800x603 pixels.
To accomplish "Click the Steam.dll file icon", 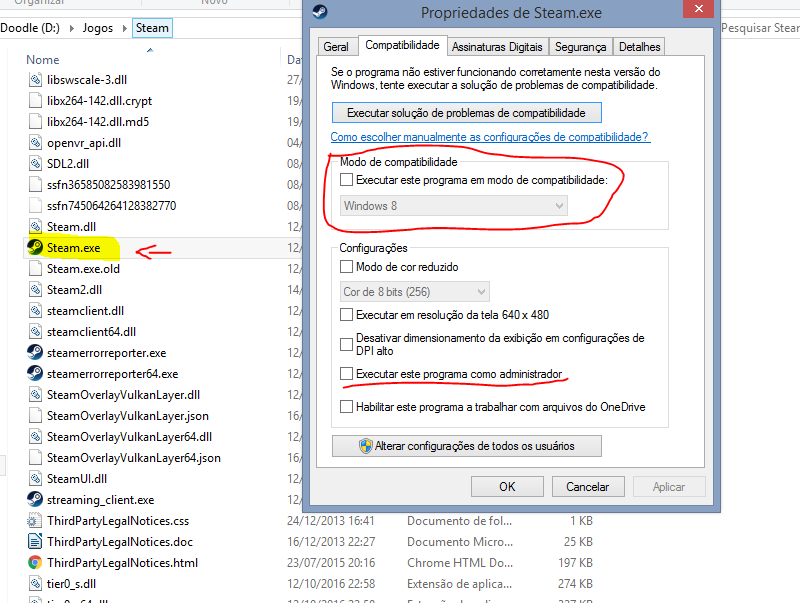I will coord(35,227).
